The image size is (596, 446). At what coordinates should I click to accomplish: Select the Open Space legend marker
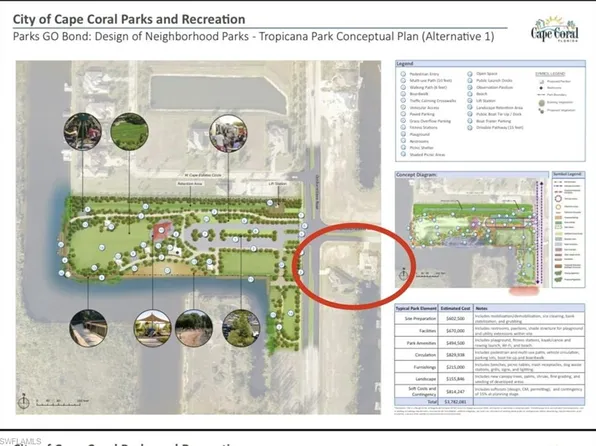pos(470,74)
